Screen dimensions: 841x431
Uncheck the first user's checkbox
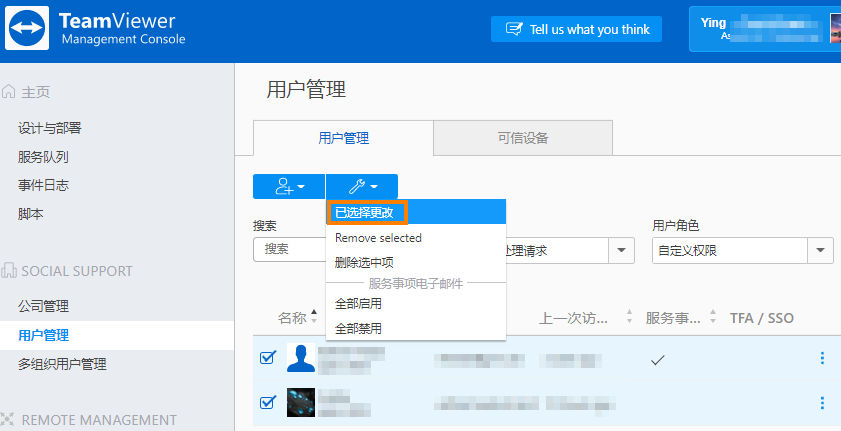268,358
